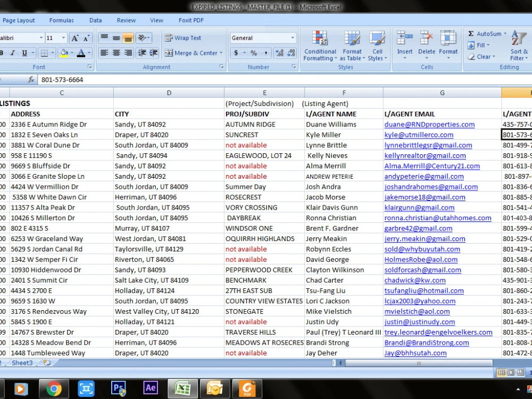Open the Foxit PDF tab
532x399 pixels.
(x=191, y=20)
